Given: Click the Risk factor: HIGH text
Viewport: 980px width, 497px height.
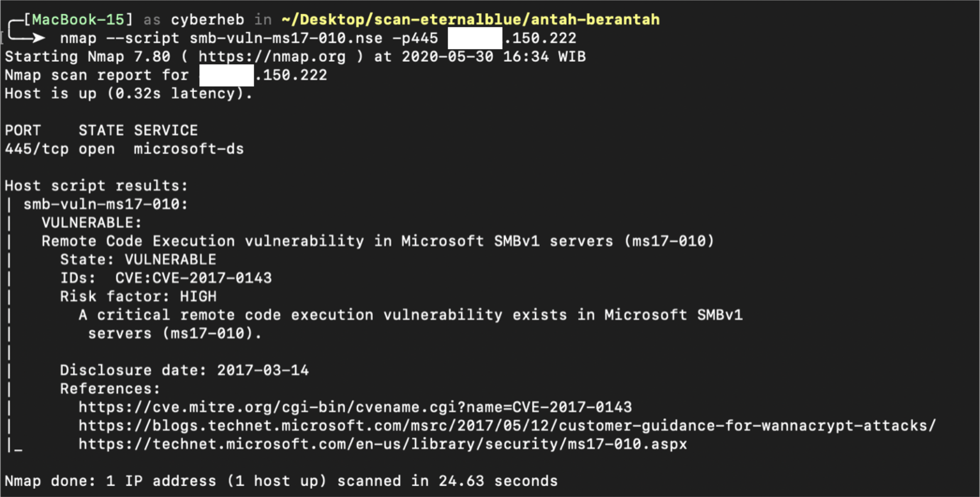Looking at the screenshot, I should click(138, 297).
